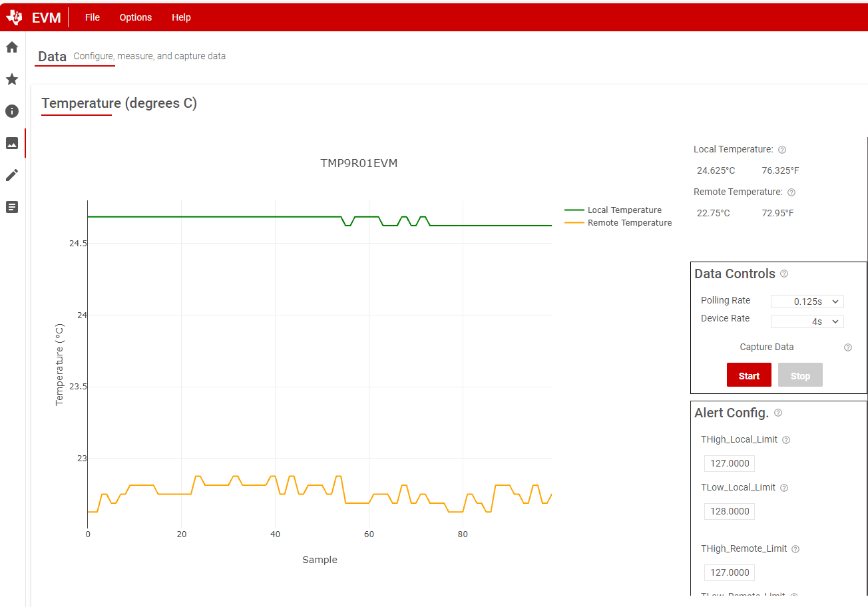Click the THigh_Local_Limit input field
The height and width of the screenshot is (607, 868).
point(730,464)
